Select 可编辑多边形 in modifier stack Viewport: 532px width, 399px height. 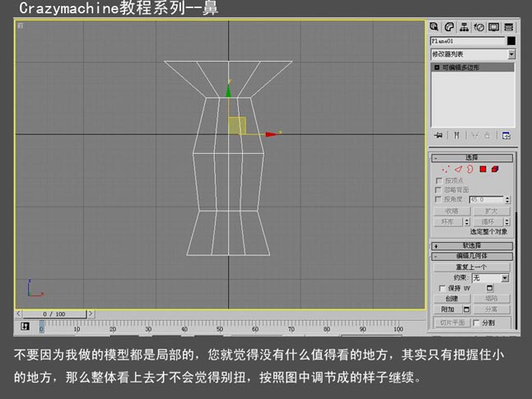pyautogui.click(x=473, y=67)
